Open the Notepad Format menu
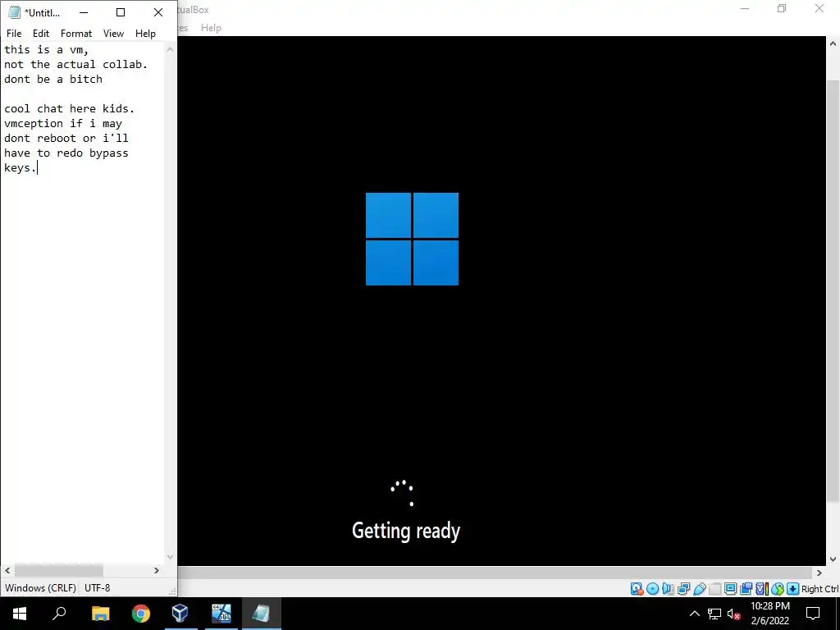Image resolution: width=840 pixels, height=630 pixels. 76,33
